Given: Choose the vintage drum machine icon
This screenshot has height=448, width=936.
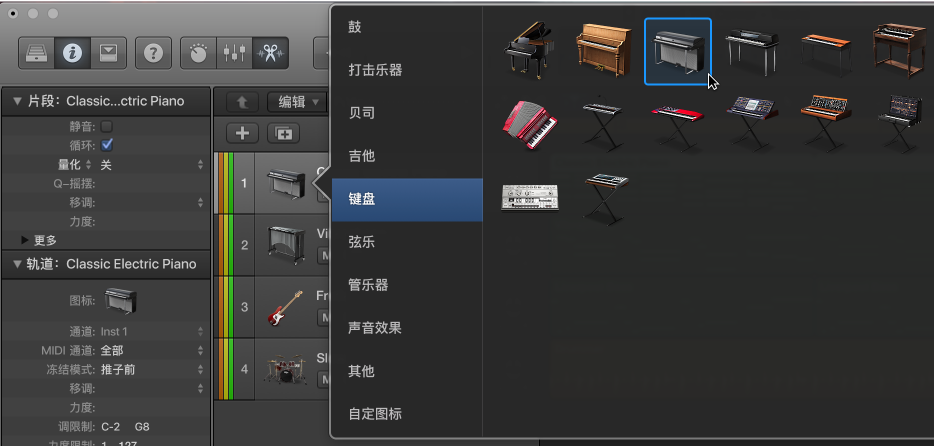Looking at the screenshot, I should [529, 197].
